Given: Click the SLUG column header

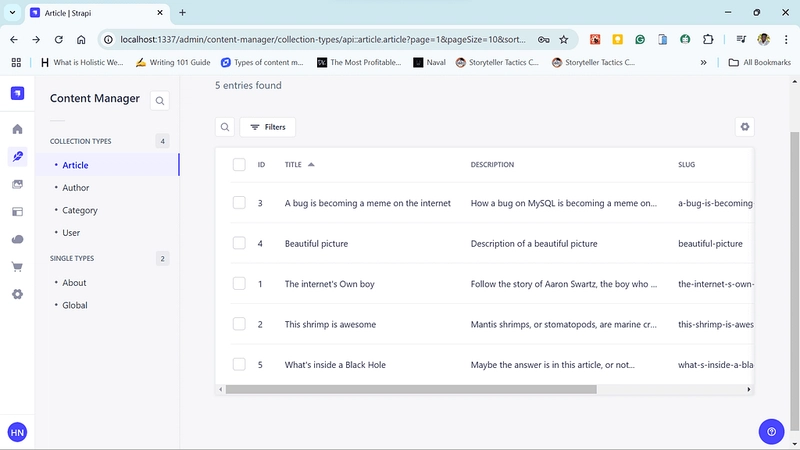Looking at the screenshot, I should (686, 165).
